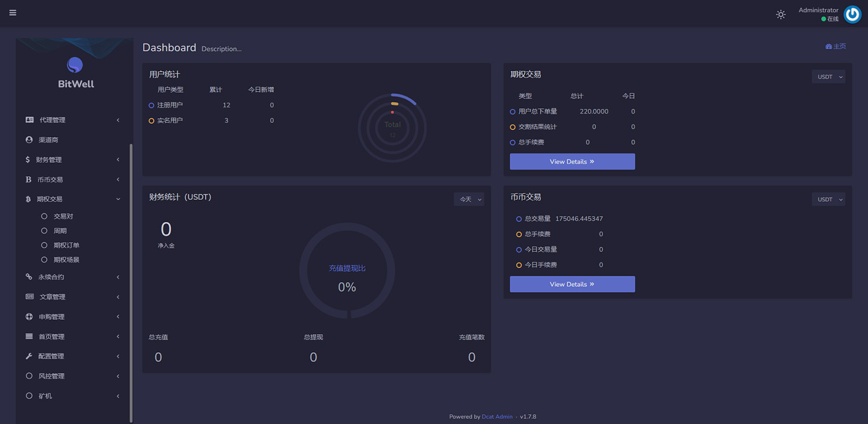Click the 永续合约 link chain icon
Screen dimensions: 868x424
click(x=29, y=277)
